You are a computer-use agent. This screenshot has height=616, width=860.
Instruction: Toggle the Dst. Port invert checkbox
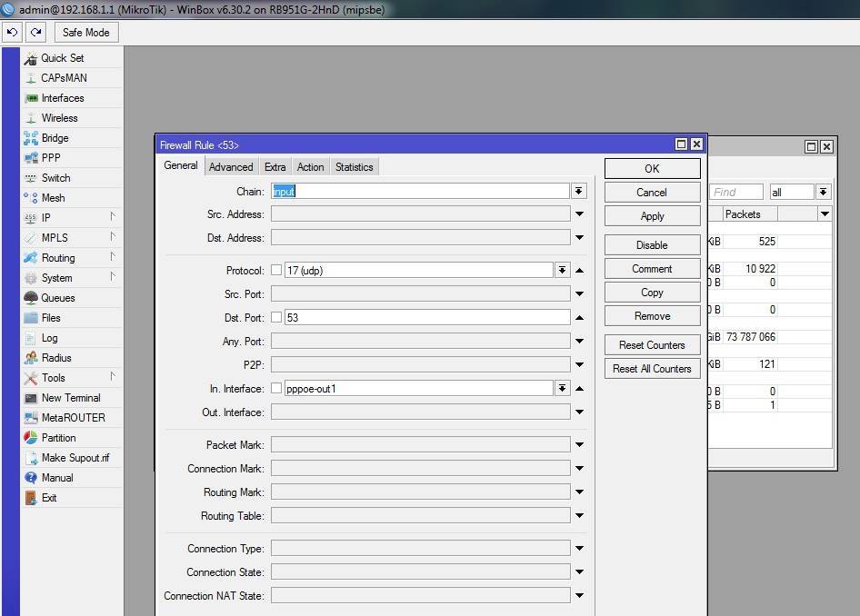[x=276, y=318]
